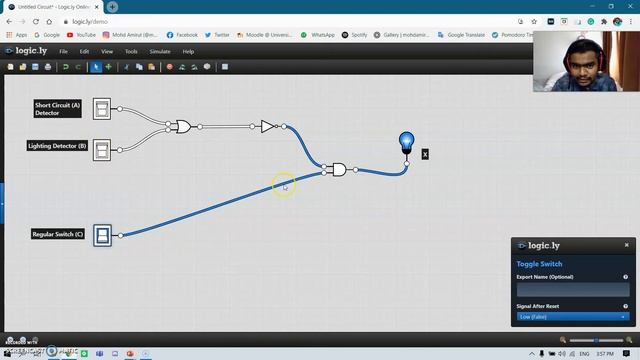Click the ENG language indicator

coord(584,353)
